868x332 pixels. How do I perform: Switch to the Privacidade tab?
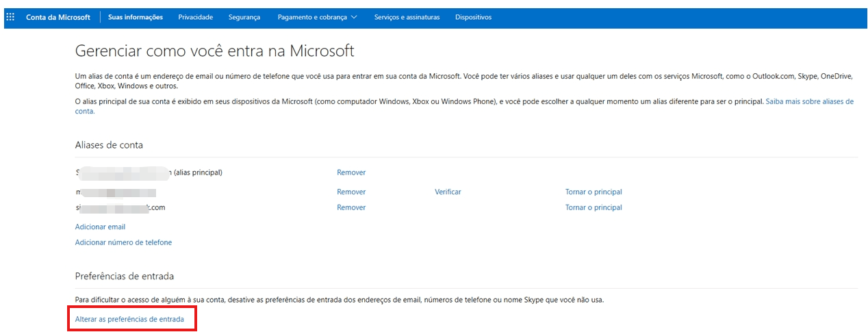[x=196, y=17]
